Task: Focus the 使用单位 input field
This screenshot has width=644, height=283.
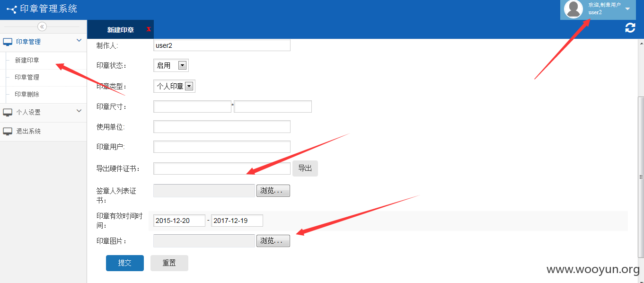Action: (x=222, y=127)
